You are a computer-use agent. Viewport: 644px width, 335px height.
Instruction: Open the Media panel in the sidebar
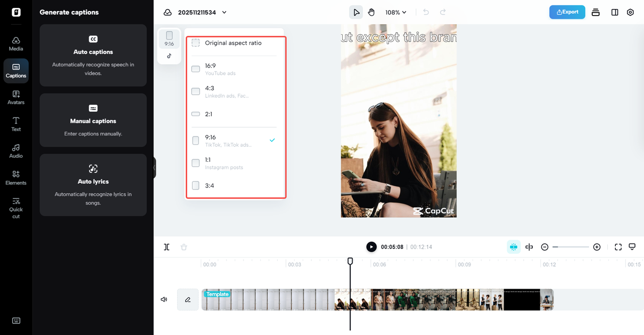16,43
